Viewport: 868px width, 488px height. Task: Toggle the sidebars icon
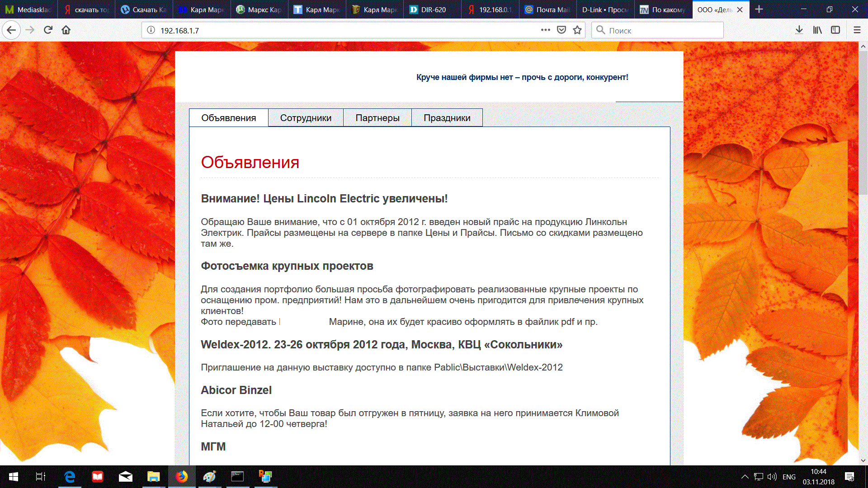click(x=835, y=30)
